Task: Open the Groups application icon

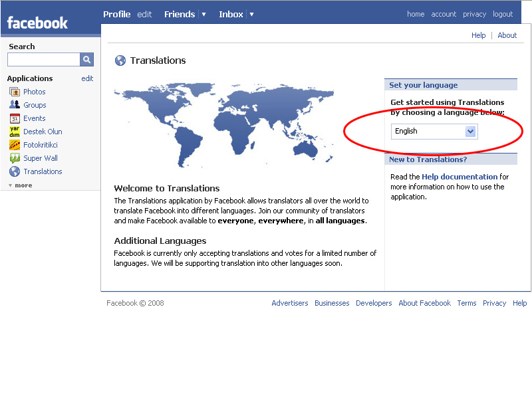Action: [15, 105]
